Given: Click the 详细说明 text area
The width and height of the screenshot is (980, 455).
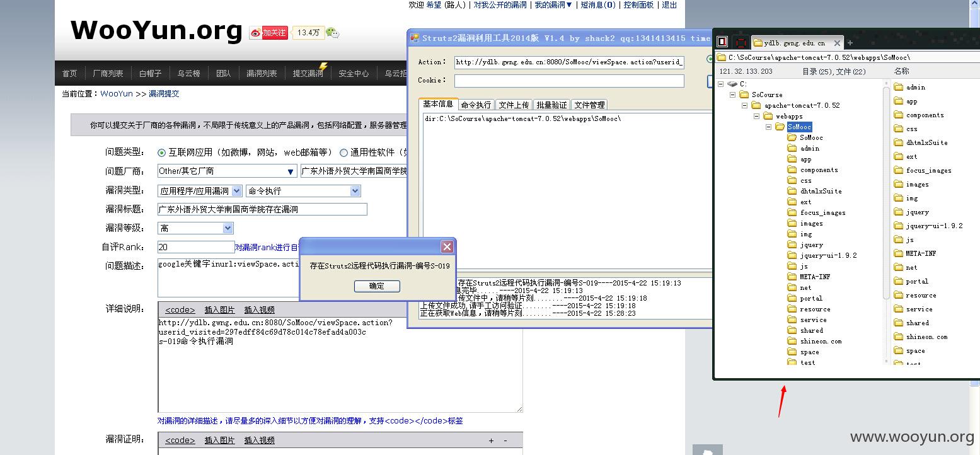Looking at the screenshot, I should coord(340,365).
